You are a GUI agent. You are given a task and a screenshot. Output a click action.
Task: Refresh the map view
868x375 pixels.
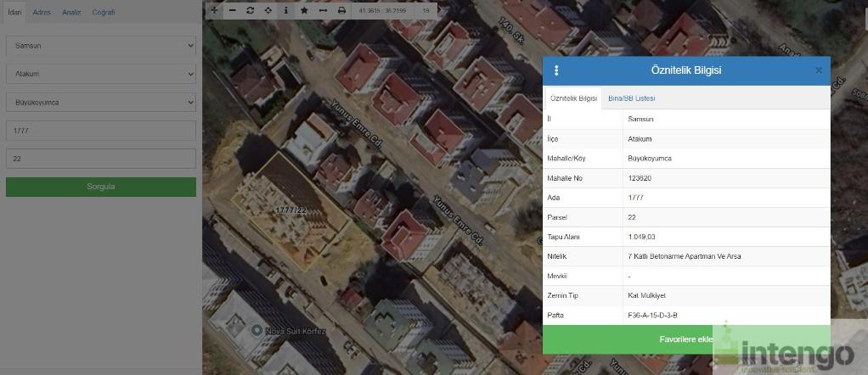click(251, 10)
